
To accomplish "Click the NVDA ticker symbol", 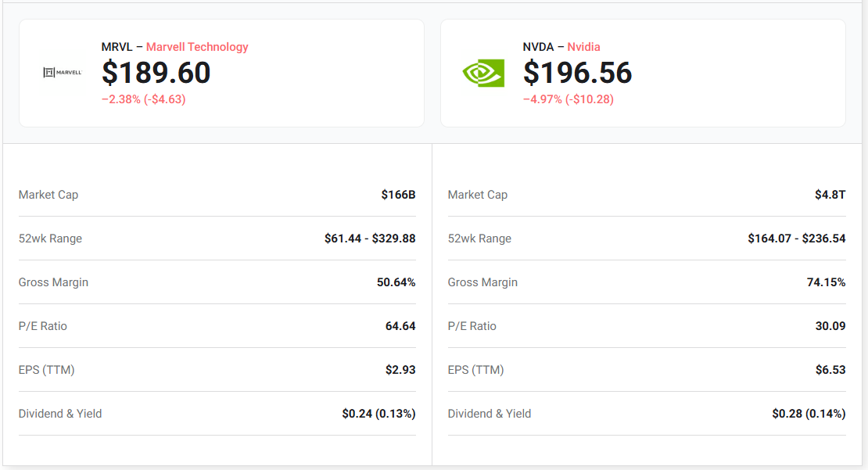I will tap(538, 47).
